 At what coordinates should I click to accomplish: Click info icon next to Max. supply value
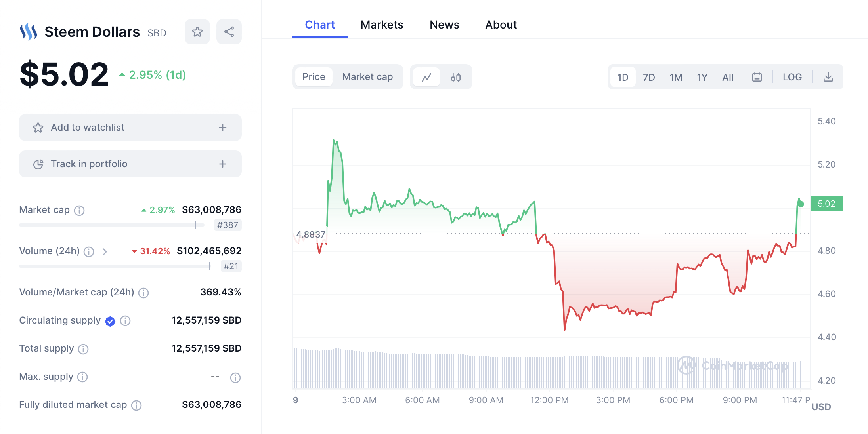pos(235,378)
